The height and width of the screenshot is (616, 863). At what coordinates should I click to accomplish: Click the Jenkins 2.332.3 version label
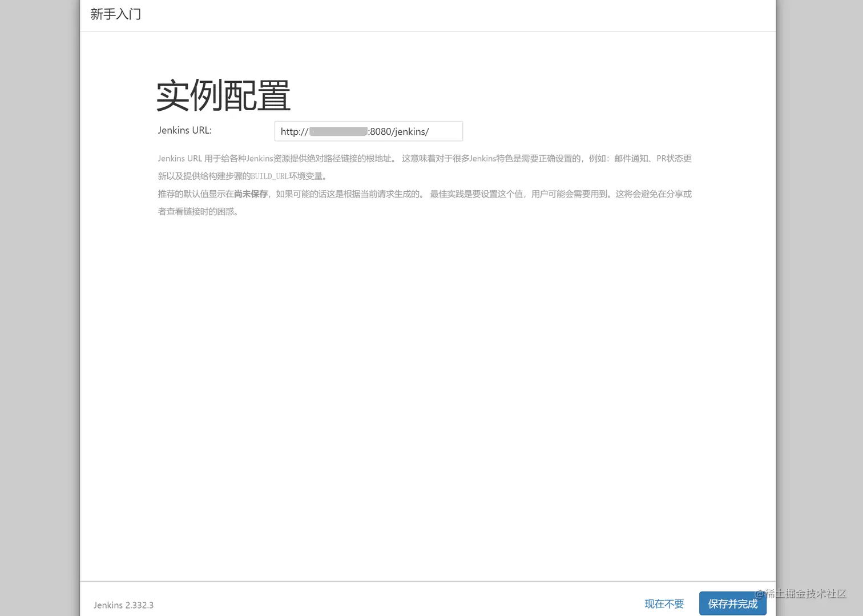[123, 605]
